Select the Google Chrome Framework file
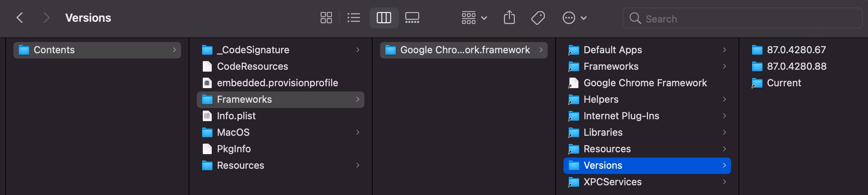The height and width of the screenshot is (195, 868). pos(645,83)
